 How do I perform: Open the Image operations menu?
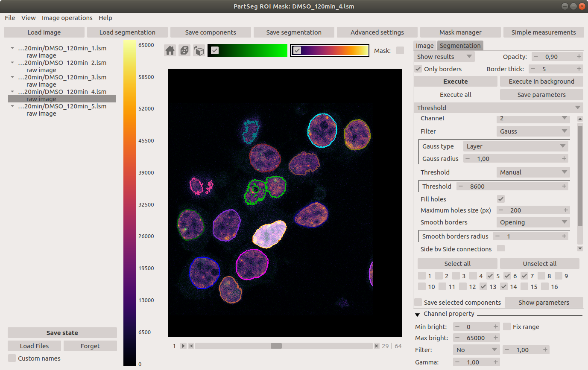pyautogui.click(x=67, y=18)
